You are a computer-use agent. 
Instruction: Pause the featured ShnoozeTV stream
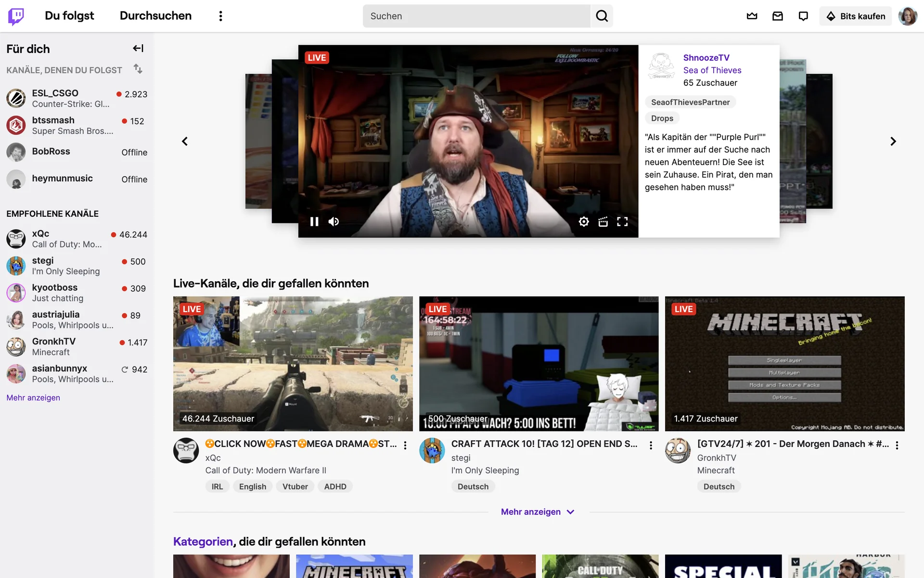click(x=314, y=222)
